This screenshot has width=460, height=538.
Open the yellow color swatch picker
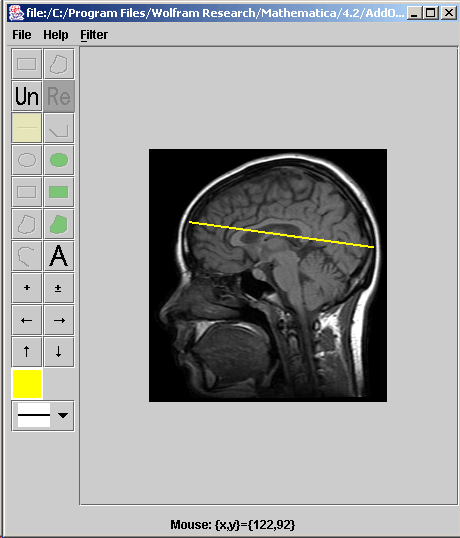pos(27,384)
